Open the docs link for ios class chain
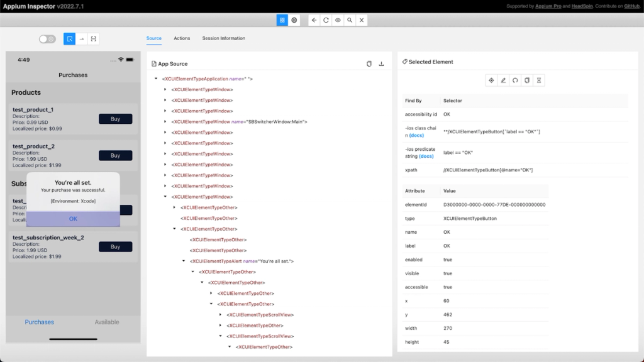 (416, 135)
